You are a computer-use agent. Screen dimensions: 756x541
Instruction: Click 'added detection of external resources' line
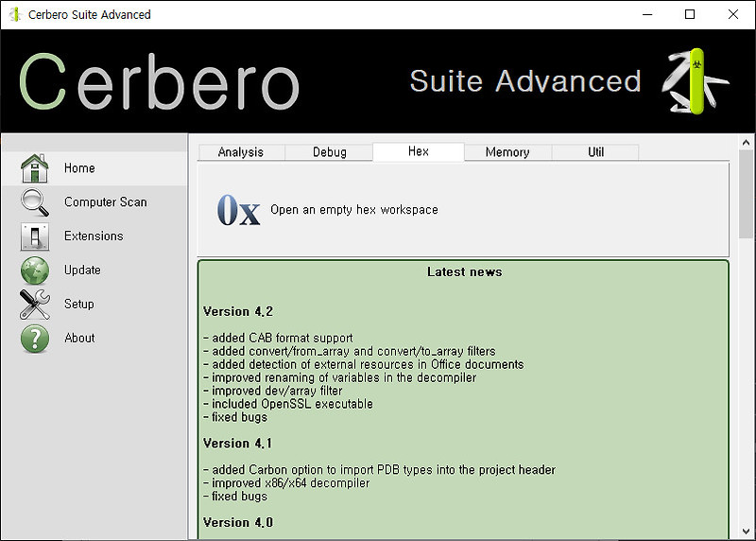[364, 364]
